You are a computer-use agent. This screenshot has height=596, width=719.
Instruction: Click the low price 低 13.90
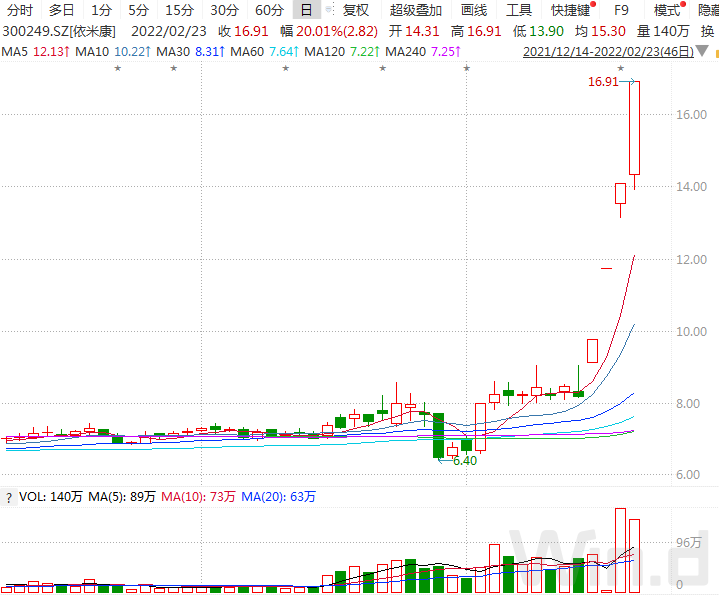pos(538,31)
